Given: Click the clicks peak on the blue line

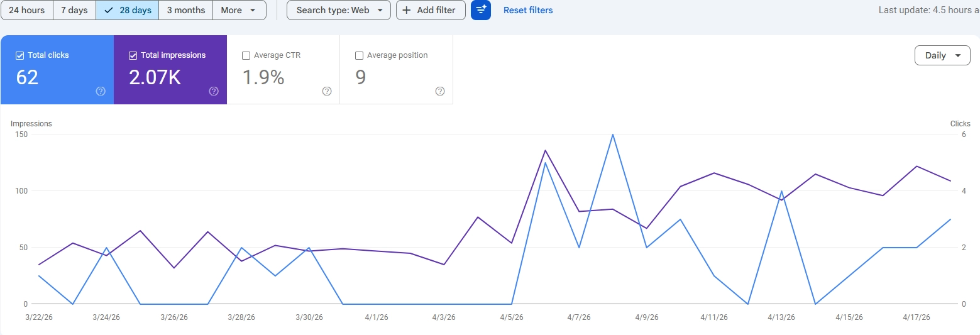Looking at the screenshot, I should [612, 135].
